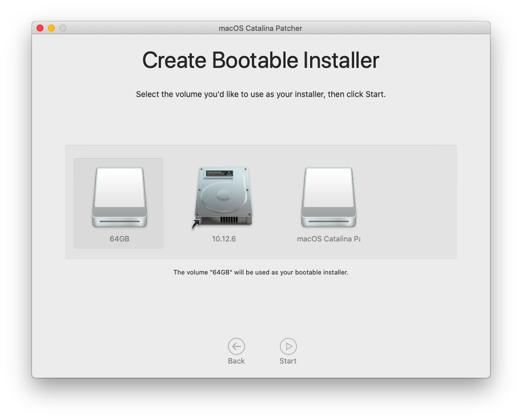The image size is (522, 420).
Task: Choose the macOS Catalina Pa drive icon
Action: click(x=328, y=197)
